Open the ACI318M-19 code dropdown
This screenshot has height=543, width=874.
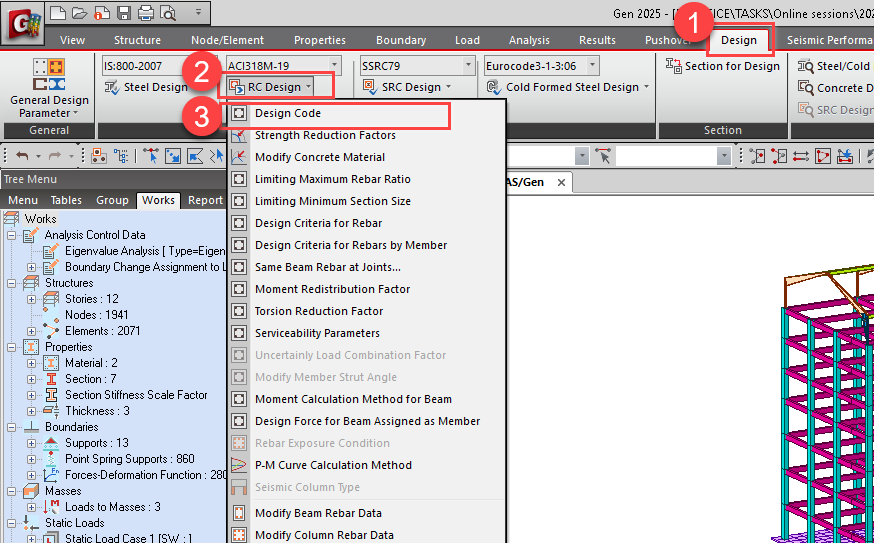(x=334, y=66)
